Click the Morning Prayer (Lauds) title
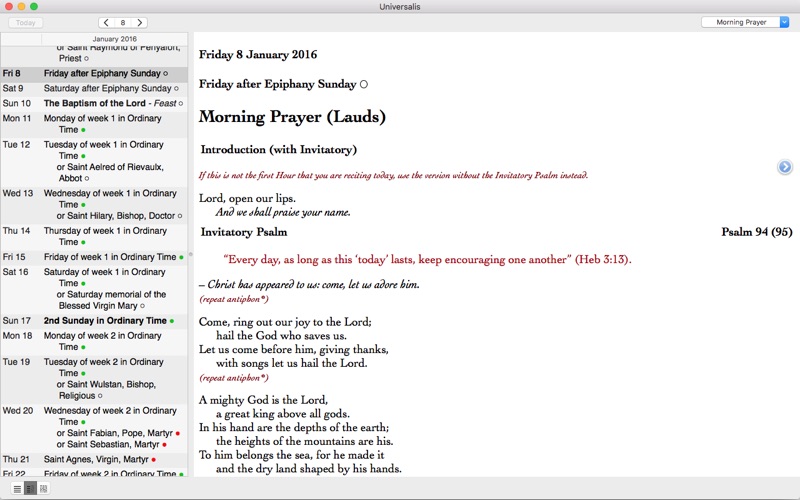800x500 pixels. [292, 117]
